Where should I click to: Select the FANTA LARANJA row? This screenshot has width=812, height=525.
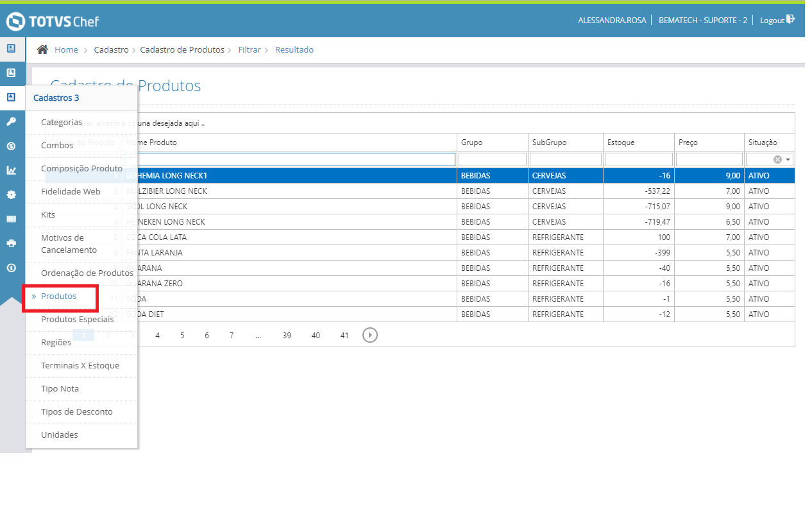[x=420, y=253]
